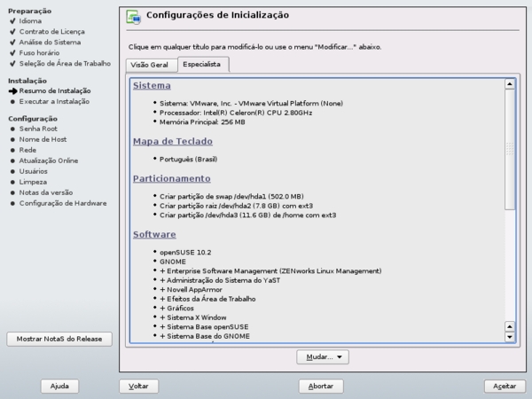Click the /dev/hda3 /home partition entry
The height and width of the screenshot is (399, 532).
click(247, 215)
